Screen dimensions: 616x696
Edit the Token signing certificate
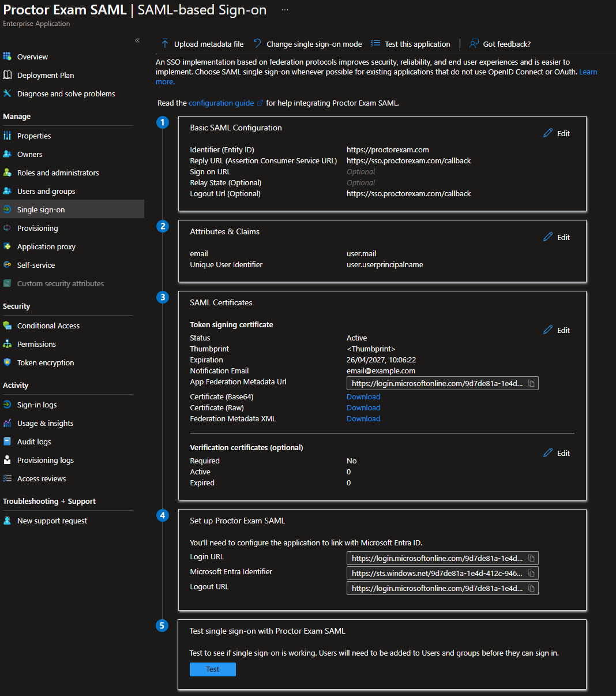click(x=557, y=330)
